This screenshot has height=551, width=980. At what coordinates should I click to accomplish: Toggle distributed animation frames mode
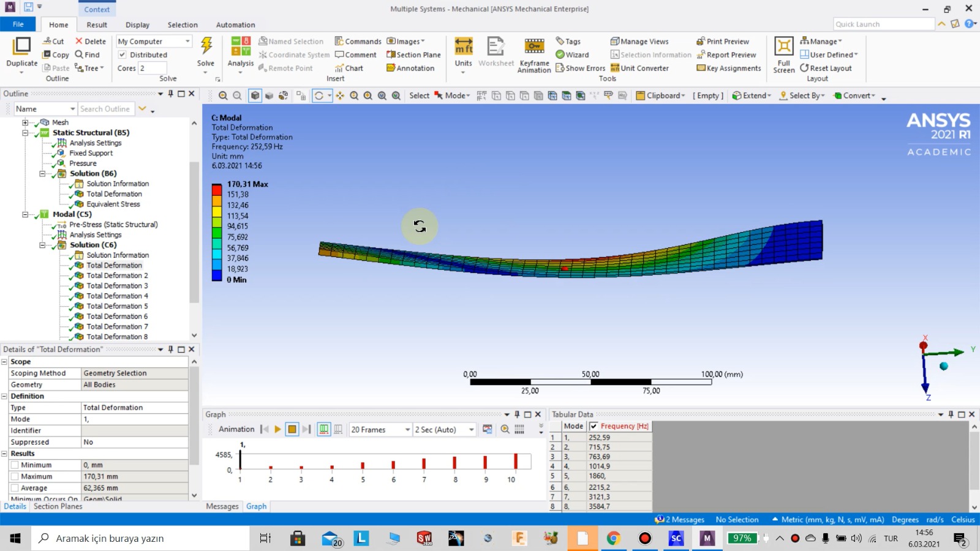point(324,429)
